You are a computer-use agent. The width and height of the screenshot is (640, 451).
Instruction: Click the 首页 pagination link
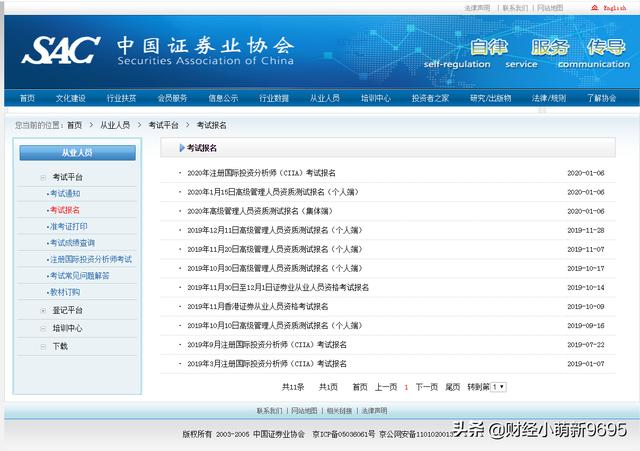pyautogui.click(x=360, y=387)
